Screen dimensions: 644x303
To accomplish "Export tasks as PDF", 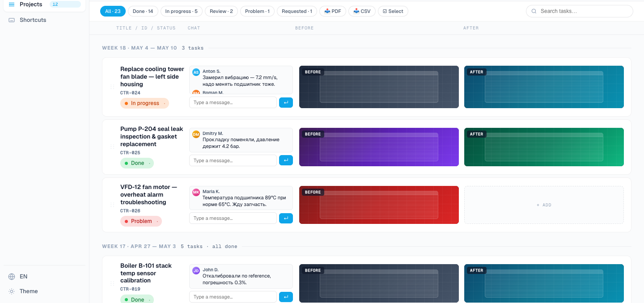I will coord(333,11).
